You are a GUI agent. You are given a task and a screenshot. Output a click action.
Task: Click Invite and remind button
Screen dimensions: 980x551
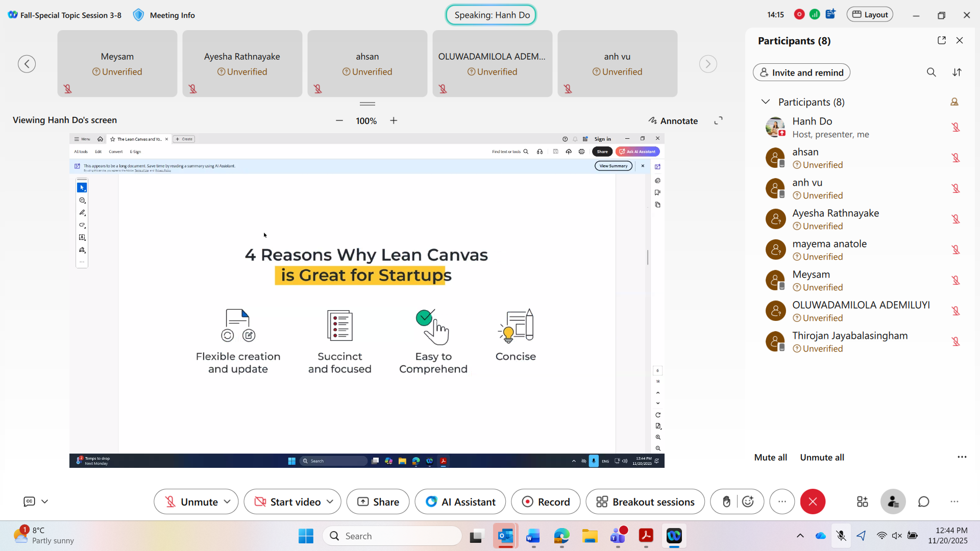pos(801,72)
